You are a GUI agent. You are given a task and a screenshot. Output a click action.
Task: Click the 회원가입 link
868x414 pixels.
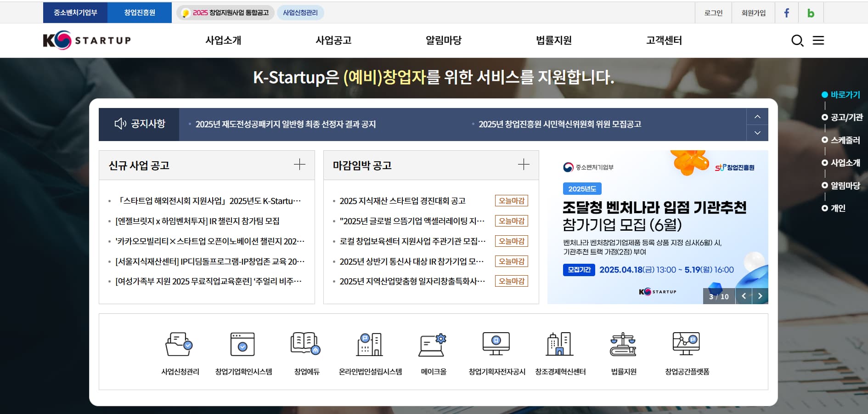753,12
